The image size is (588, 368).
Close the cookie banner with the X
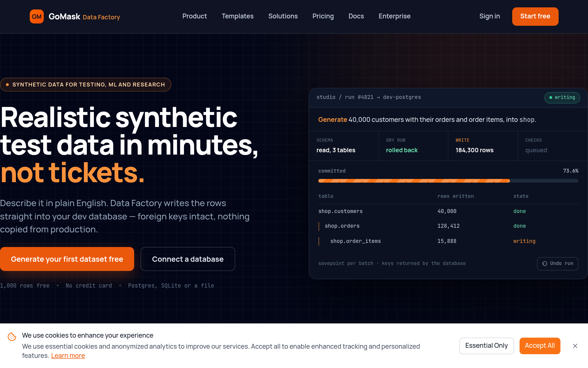(575, 346)
